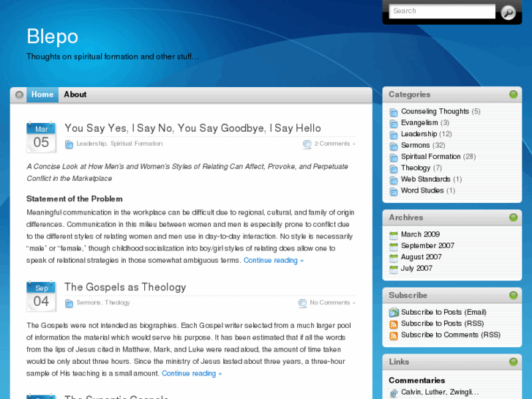The image size is (532, 399).
Task: Open post 'You Say Yes, I Say No'
Action: [192, 128]
